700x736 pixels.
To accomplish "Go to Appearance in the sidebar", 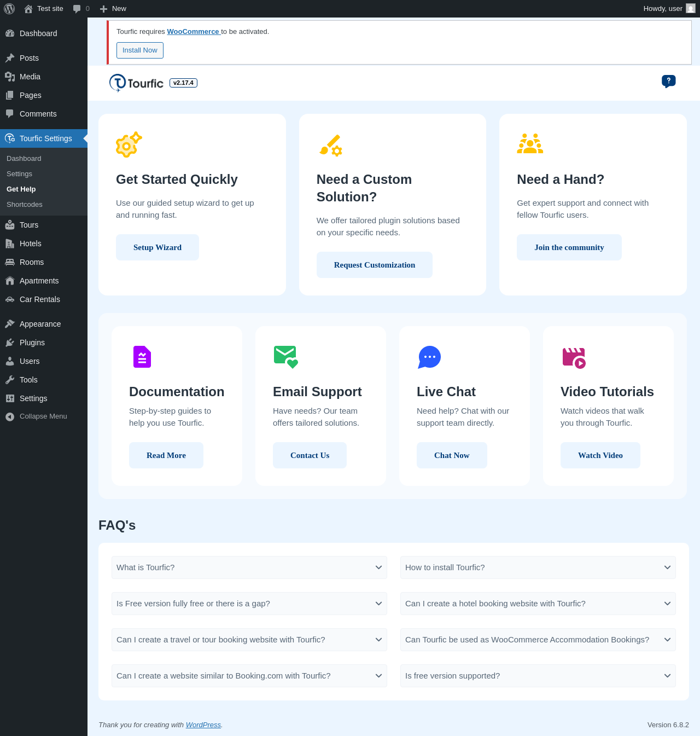I will coord(44,324).
